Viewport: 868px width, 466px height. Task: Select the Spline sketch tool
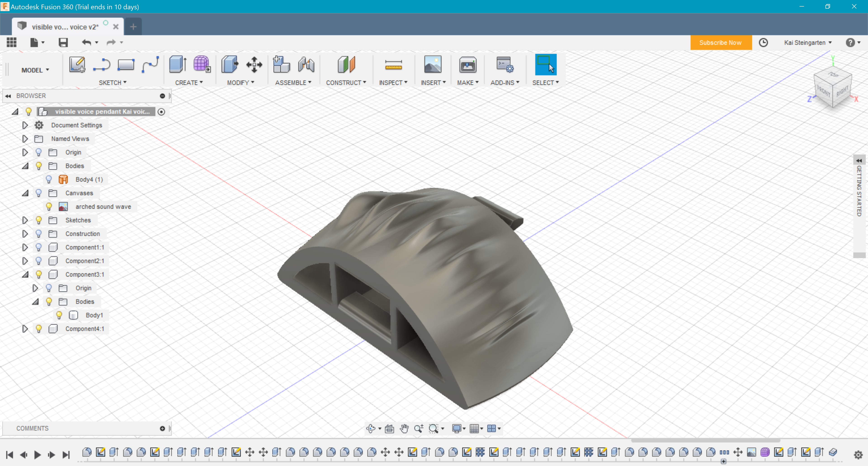tap(150, 64)
